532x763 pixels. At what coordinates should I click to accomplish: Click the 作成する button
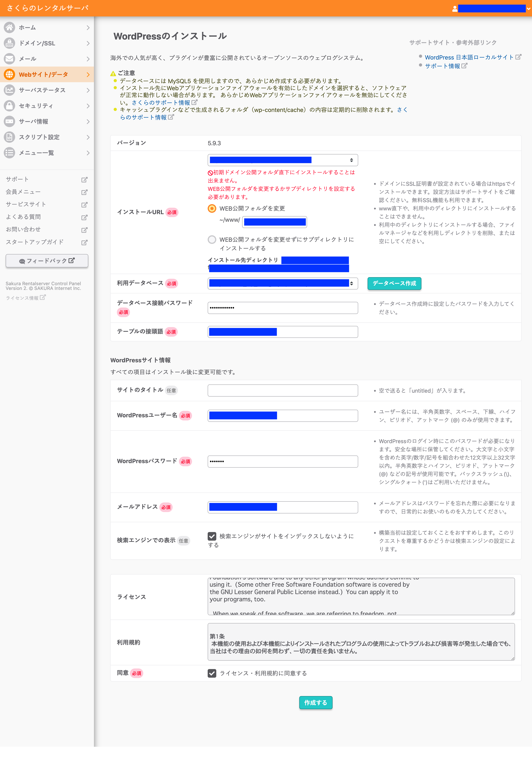(x=316, y=702)
